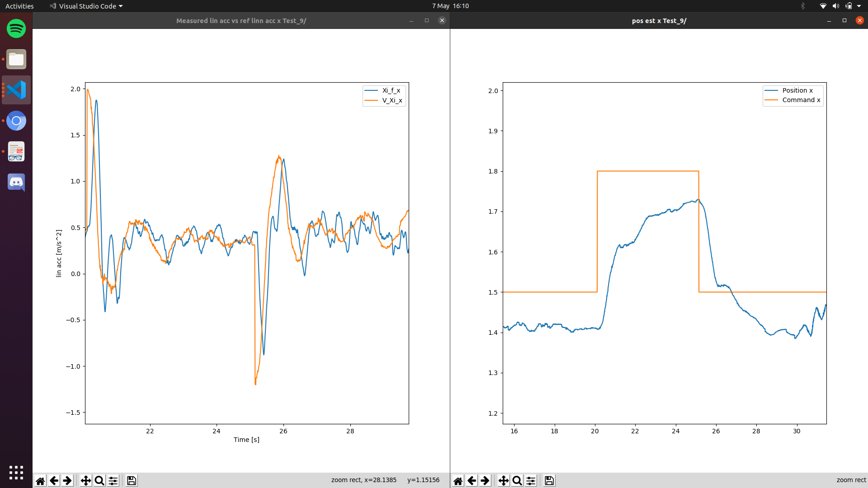Screen dimensions: 868x488
Task: Open the Activities overview
Action: pos(19,6)
